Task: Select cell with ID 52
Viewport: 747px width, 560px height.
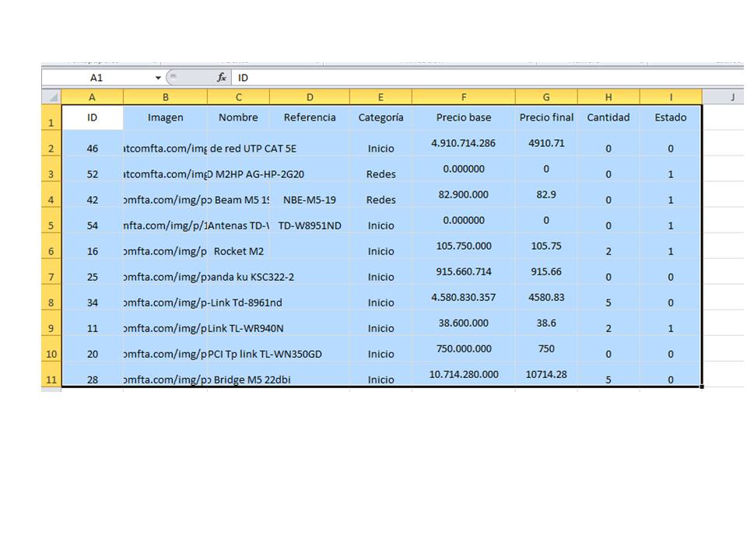Action: [x=92, y=169]
